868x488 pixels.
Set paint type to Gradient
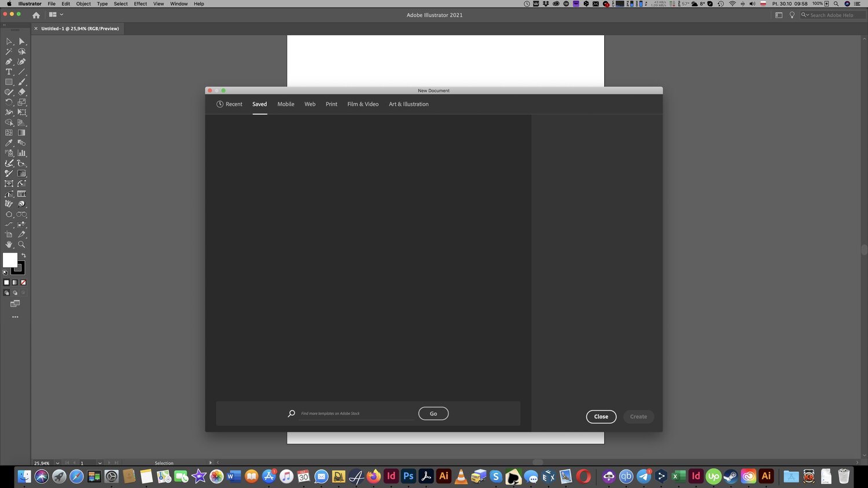(x=15, y=283)
